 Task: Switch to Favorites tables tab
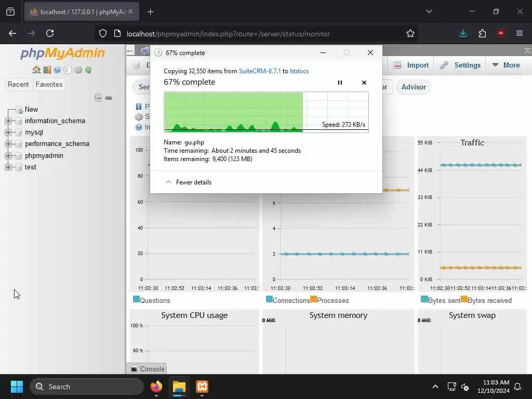49,84
